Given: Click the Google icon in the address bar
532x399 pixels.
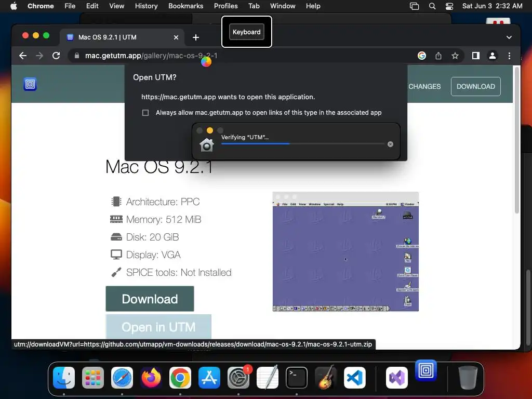Looking at the screenshot, I should click(x=422, y=56).
